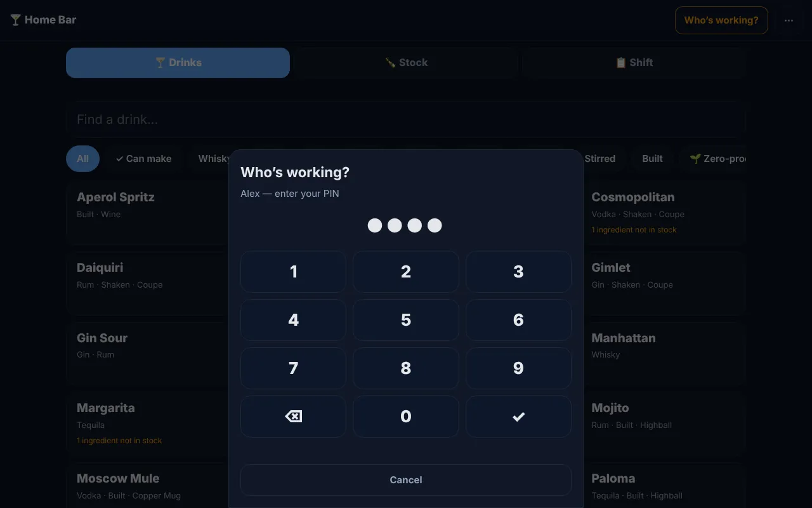Switch to the Stock tab
812x508 pixels.
(406, 63)
